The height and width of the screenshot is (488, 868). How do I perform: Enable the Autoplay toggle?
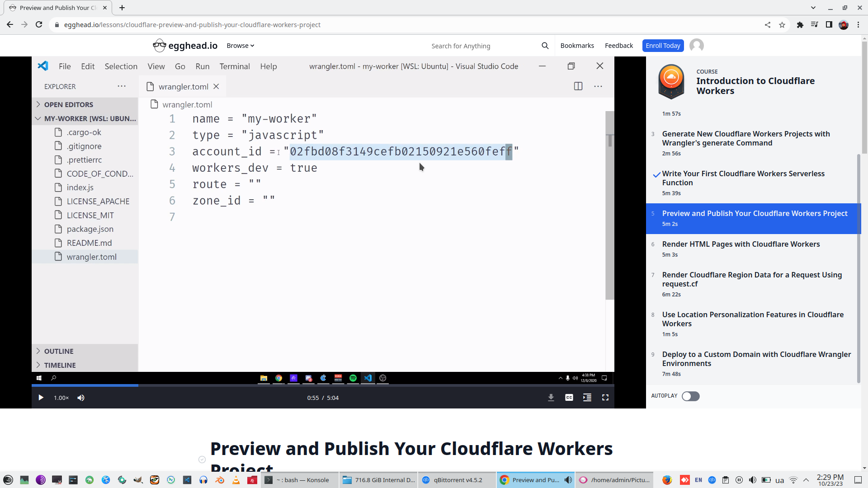click(690, 396)
